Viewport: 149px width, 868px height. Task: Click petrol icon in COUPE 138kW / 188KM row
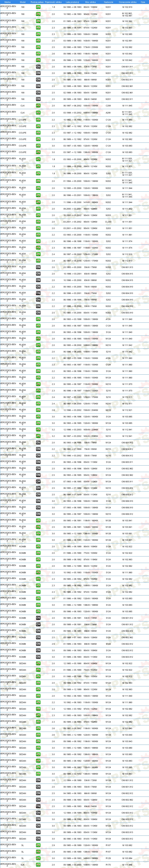tap(38, 152)
